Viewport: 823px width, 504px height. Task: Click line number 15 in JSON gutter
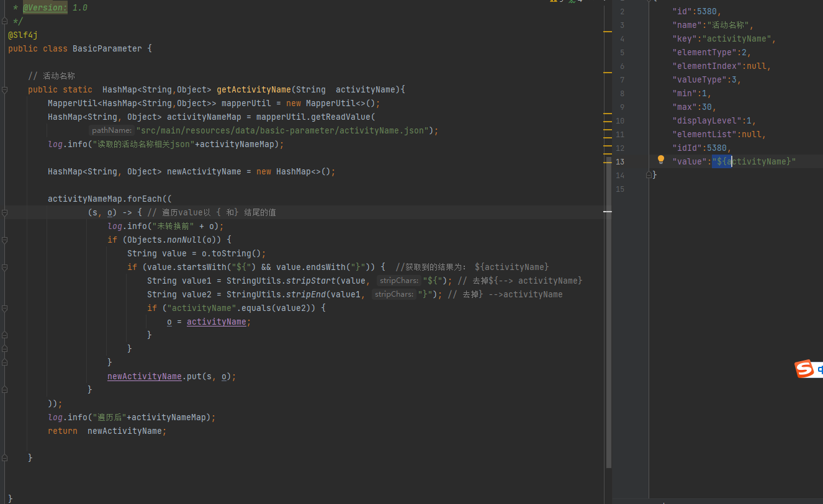click(620, 189)
